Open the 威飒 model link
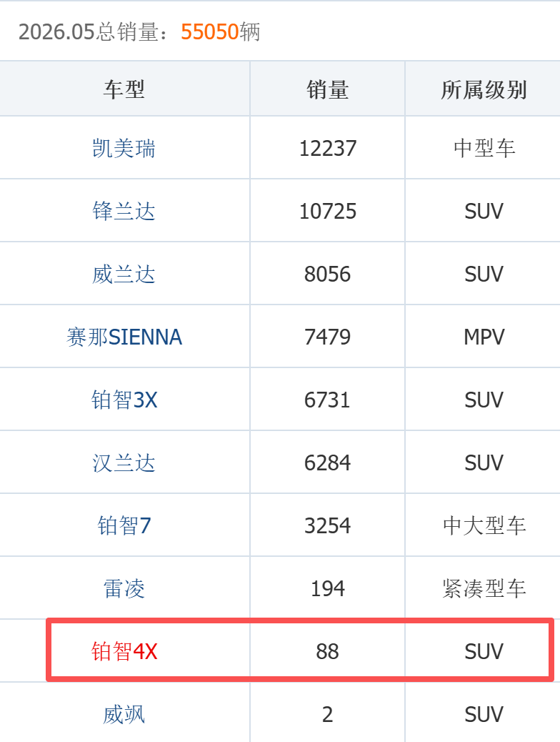This screenshot has height=742, width=560. (x=124, y=715)
